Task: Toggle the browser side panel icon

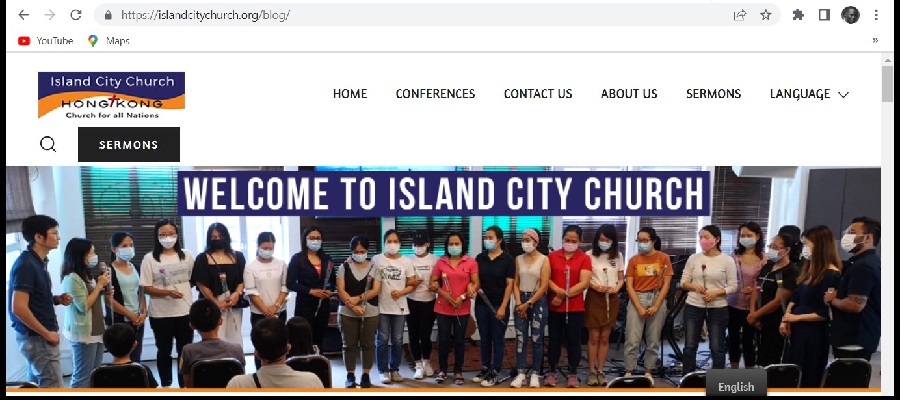Action: 824,15
